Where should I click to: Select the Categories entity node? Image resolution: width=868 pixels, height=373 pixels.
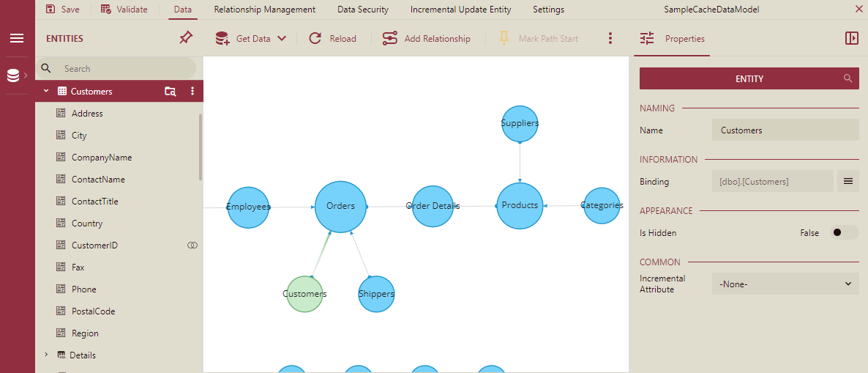[x=602, y=206]
